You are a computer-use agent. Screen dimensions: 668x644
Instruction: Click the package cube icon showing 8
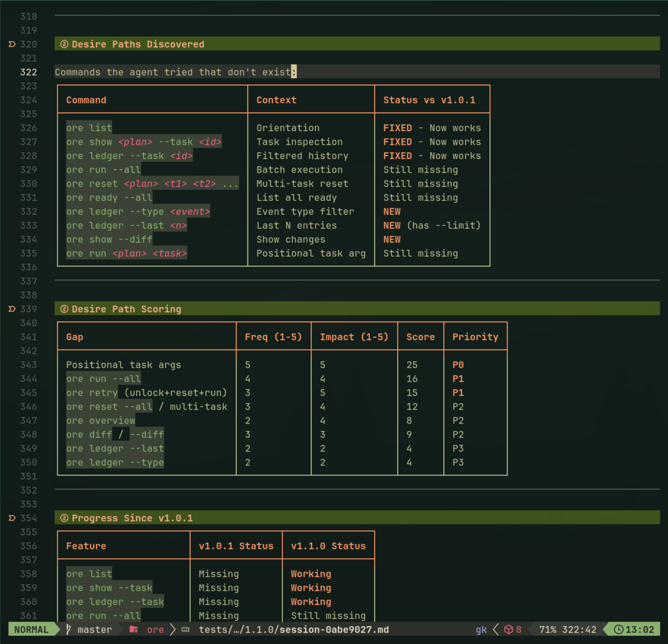pyautogui.click(x=509, y=629)
